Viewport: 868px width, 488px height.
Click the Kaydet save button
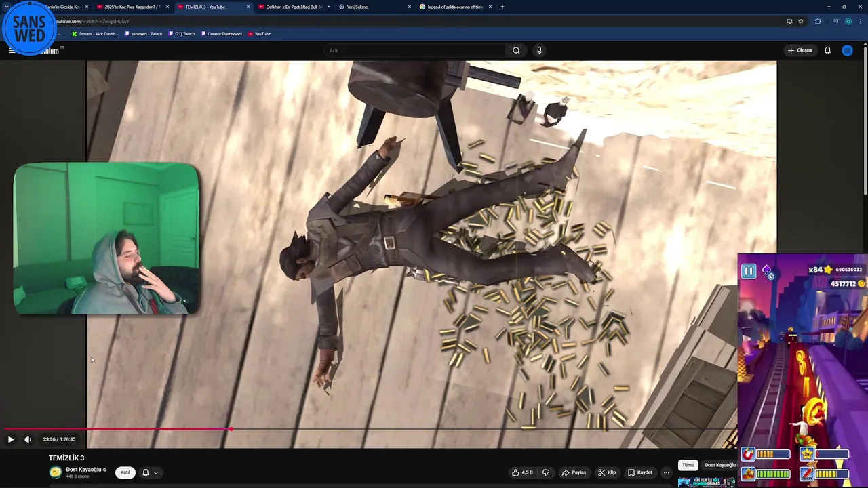640,472
